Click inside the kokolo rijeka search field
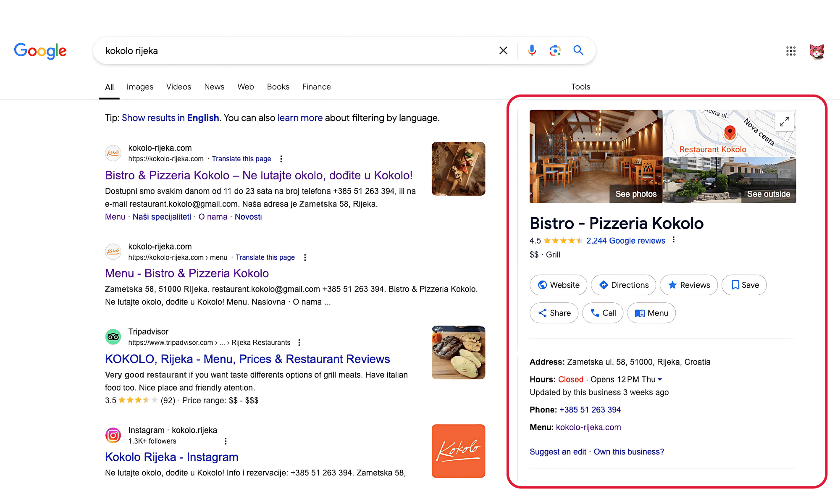Screen dimensions: 840x504 tap(294, 51)
